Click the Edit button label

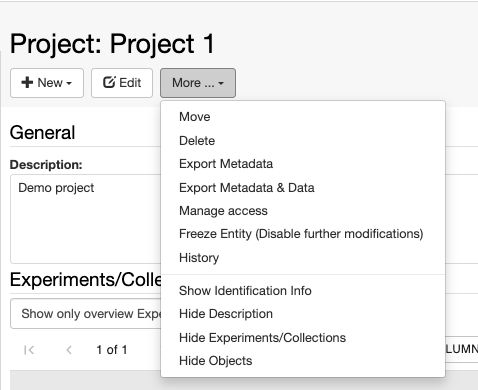(x=130, y=83)
